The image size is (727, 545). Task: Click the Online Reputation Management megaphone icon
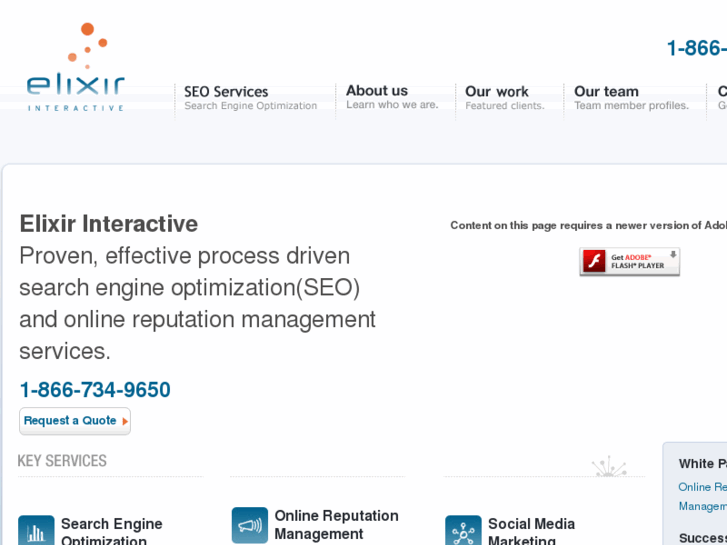(x=249, y=525)
